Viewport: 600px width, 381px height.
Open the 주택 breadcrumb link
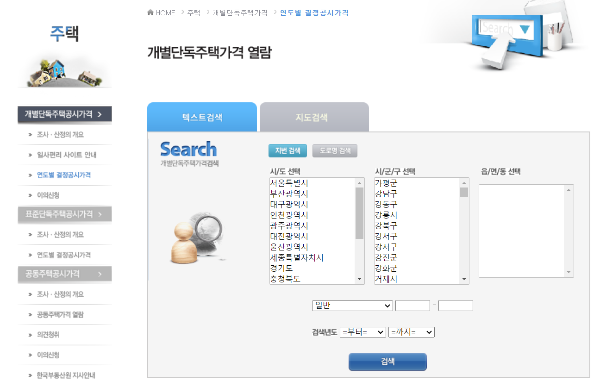click(194, 13)
